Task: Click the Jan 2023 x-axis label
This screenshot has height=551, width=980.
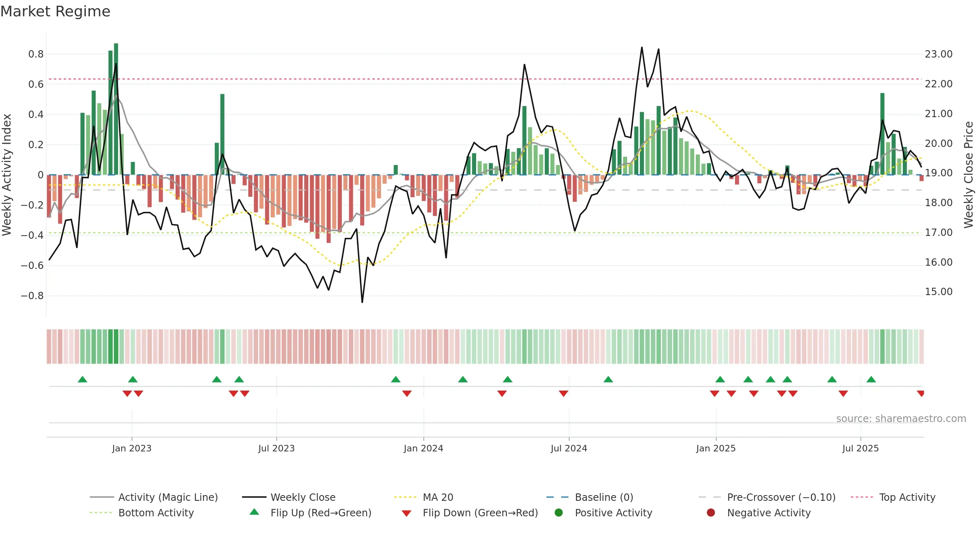Action: point(132,449)
